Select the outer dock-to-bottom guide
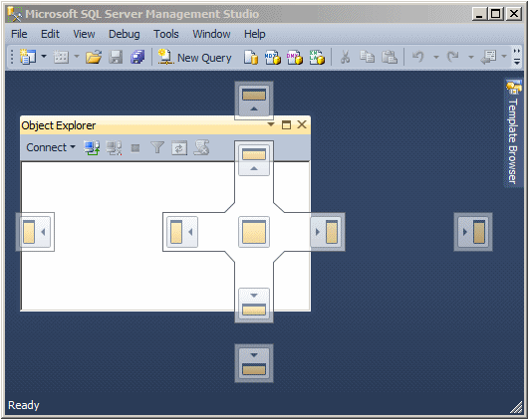This screenshot has height=420, width=529. (254, 363)
